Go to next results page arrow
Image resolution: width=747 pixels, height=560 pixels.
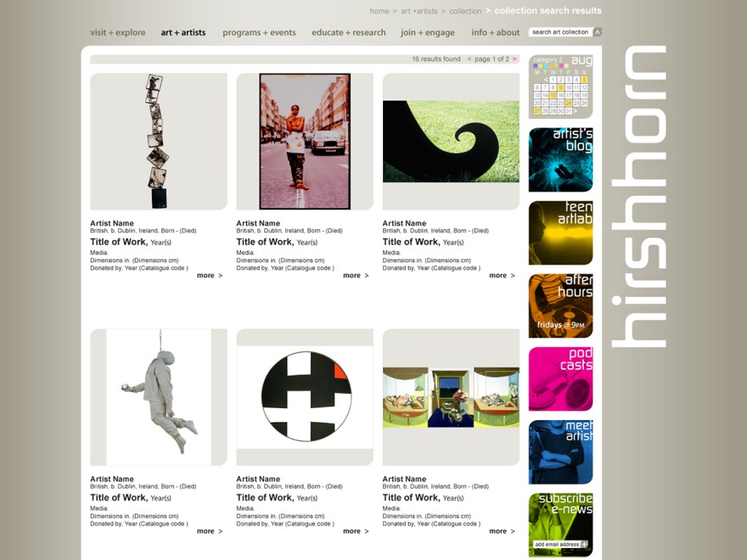pos(514,59)
